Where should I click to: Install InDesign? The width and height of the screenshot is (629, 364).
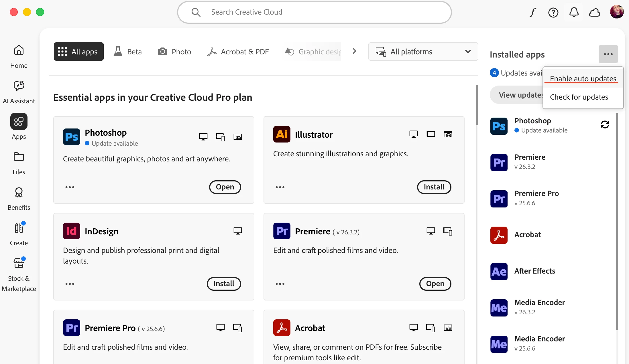[224, 284]
